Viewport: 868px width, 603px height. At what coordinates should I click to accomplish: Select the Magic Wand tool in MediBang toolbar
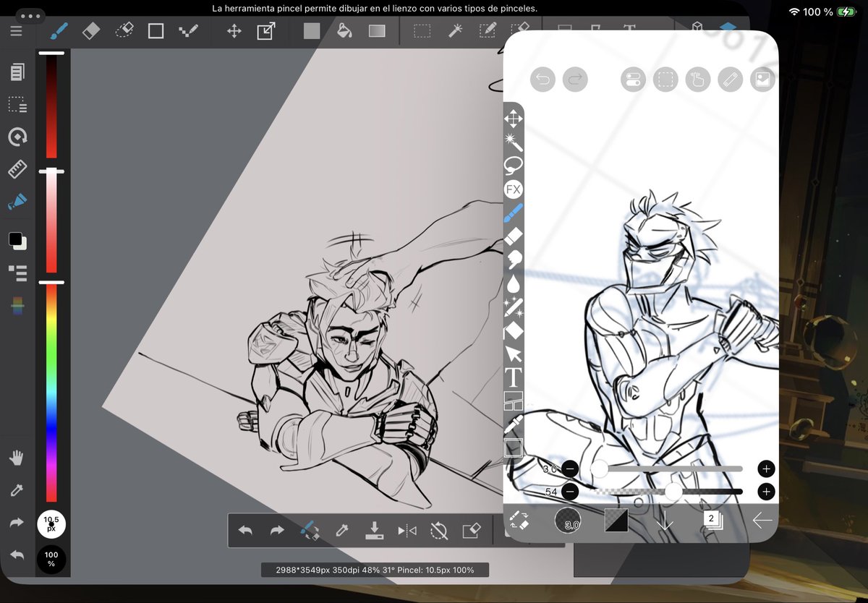(x=455, y=31)
